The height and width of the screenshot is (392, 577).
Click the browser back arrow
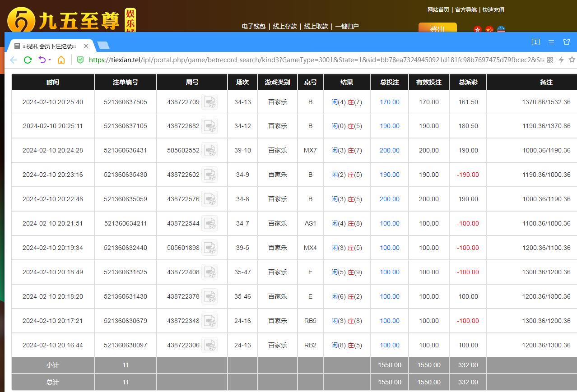pyautogui.click(x=13, y=60)
